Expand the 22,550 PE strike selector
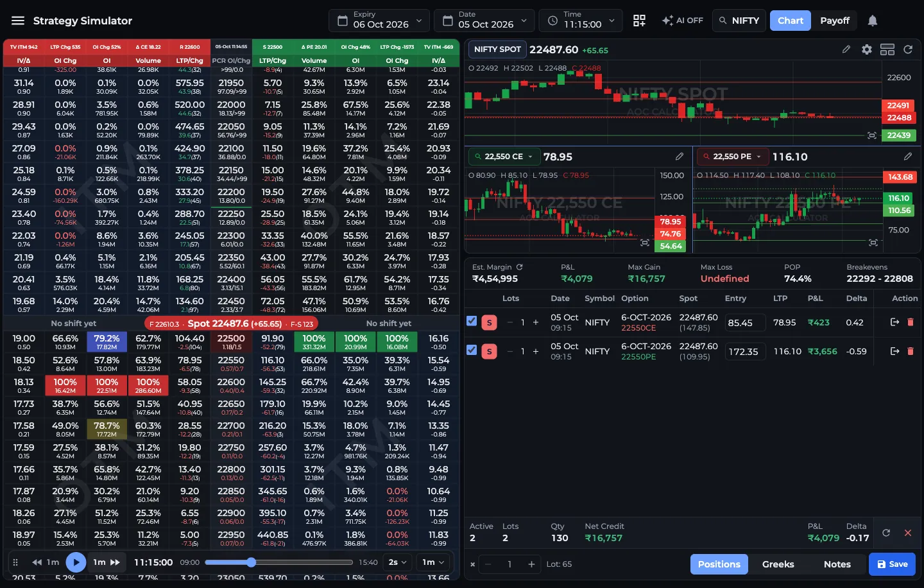 click(x=733, y=157)
